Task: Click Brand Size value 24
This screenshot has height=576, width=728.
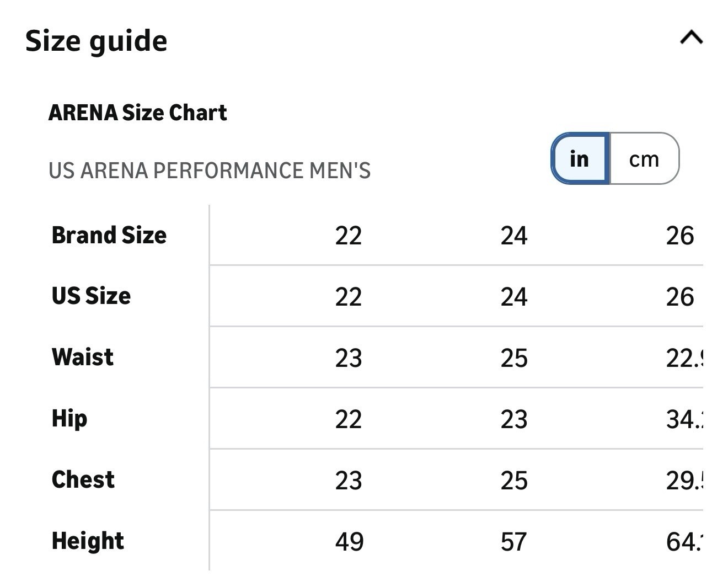Action: tap(513, 236)
